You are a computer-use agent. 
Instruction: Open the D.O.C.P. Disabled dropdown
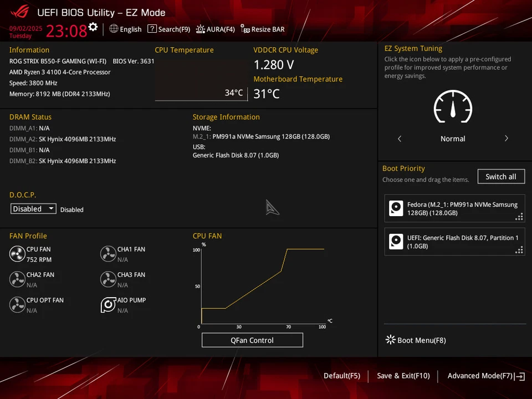33,209
